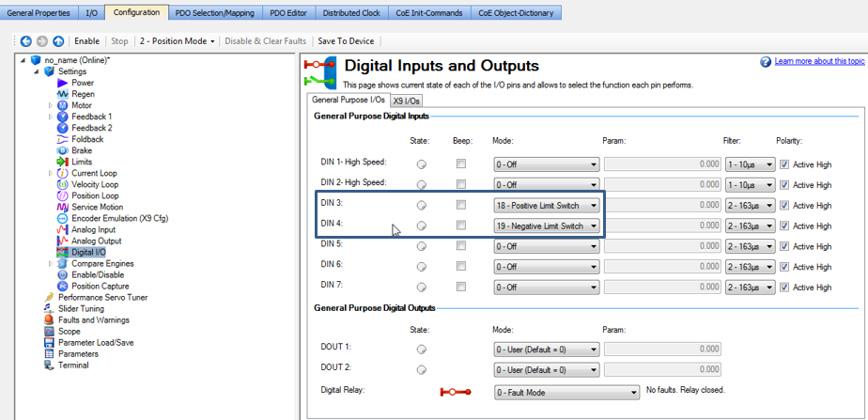Click the Motor tree icon
The width and height of the screenshot is (868, 420).
coord(62,105)
